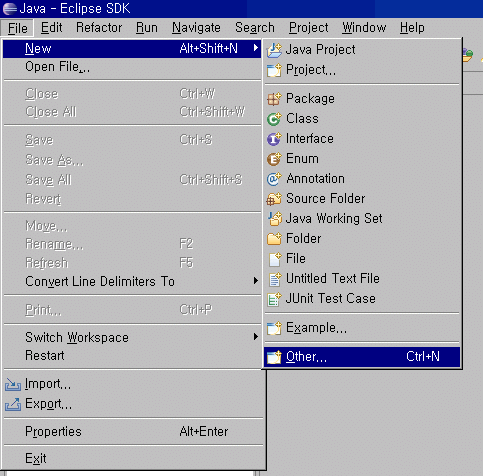
Task: Create an Untitled Text File
Action: (x=362, y=279)
